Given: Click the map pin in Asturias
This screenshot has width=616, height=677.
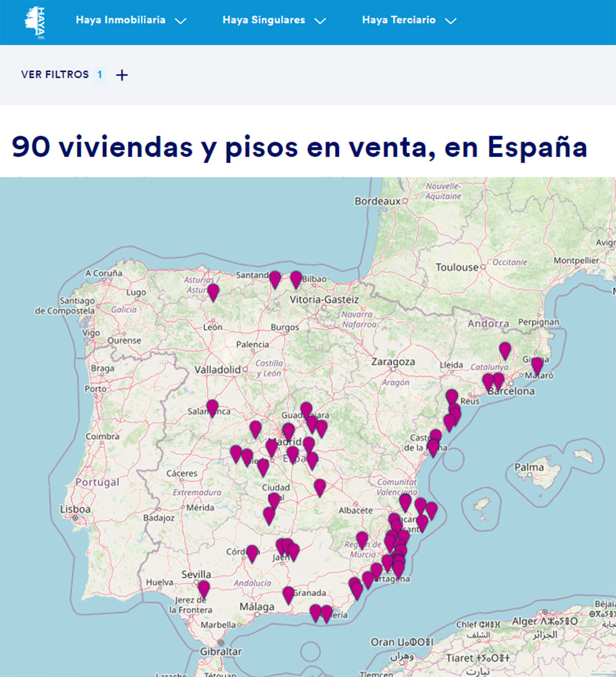Looking at the screenshot, I should [213, 292].
